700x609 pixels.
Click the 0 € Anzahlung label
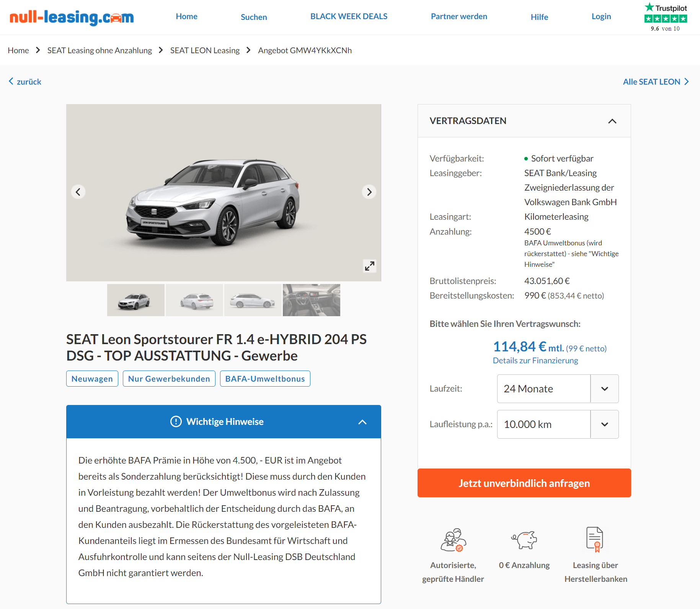pyautogui.click(x=524, y=565)
